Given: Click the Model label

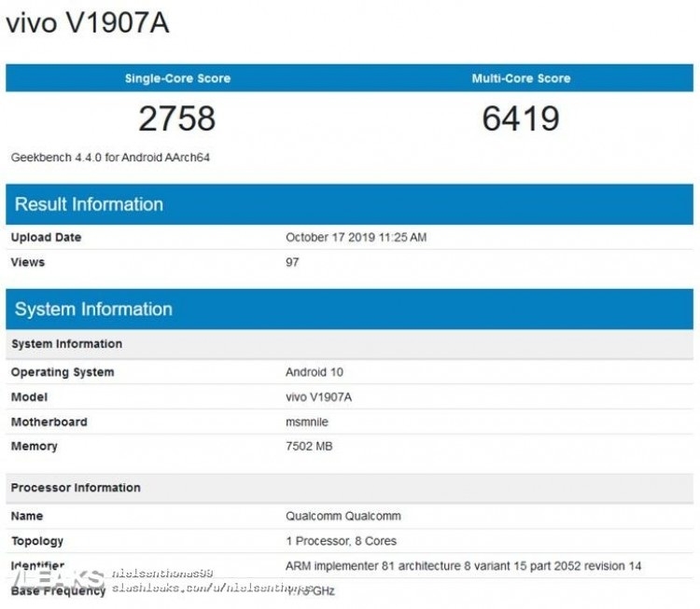Looking at the screenshot, I should coord(29,397).
